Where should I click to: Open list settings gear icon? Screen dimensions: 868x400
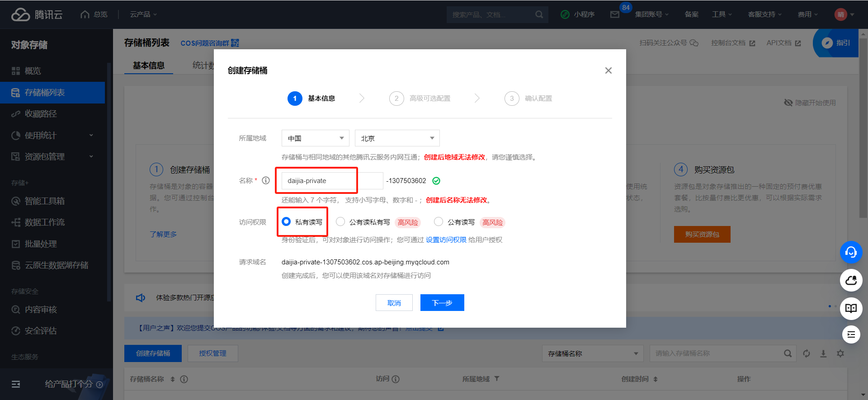[840, 353]
